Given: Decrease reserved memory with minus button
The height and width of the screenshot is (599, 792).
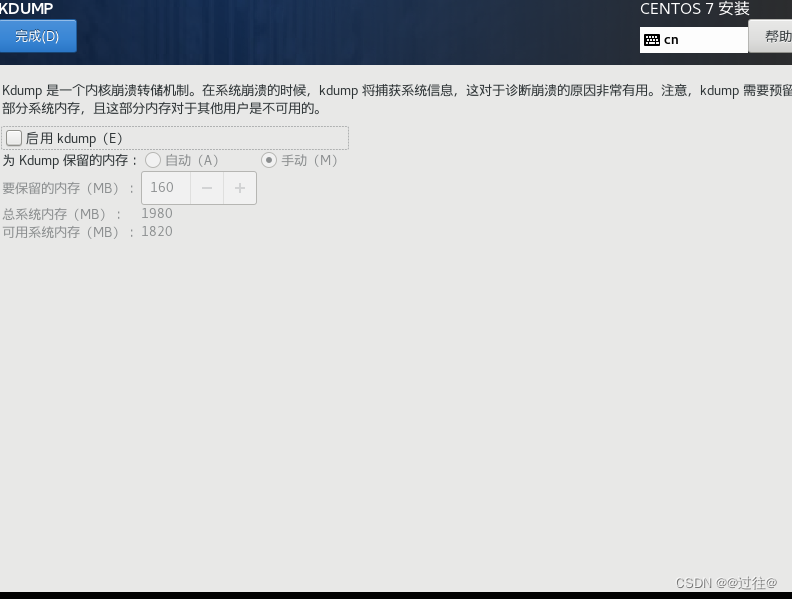Looking at the screenshot, I should [x=207, y=188].
